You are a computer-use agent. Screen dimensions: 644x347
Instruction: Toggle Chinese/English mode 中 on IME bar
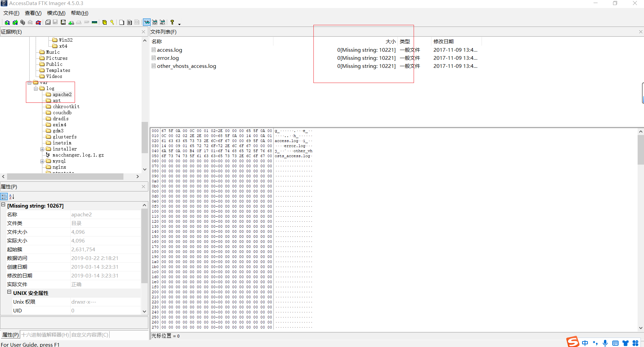point(585,343)
